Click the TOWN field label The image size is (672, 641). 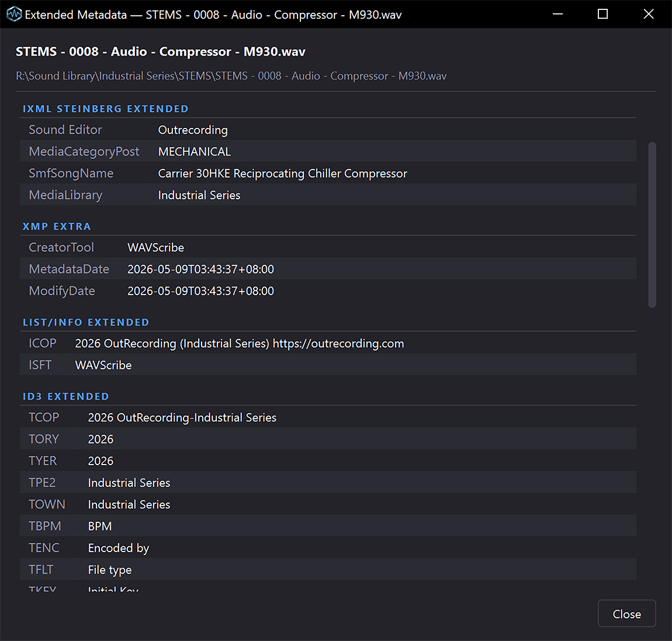pyautogui.click(x=47, y=505)
